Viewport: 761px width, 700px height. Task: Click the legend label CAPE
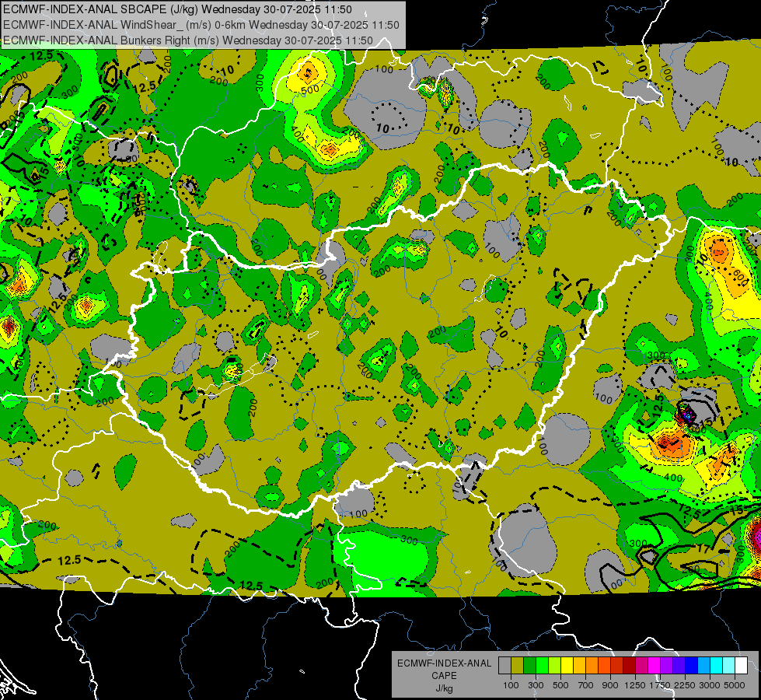pos(444,675)
